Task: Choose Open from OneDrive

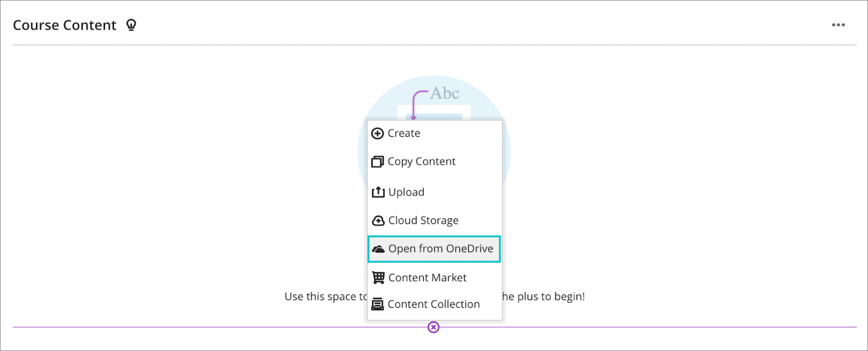Action: (x=441, y=249)
